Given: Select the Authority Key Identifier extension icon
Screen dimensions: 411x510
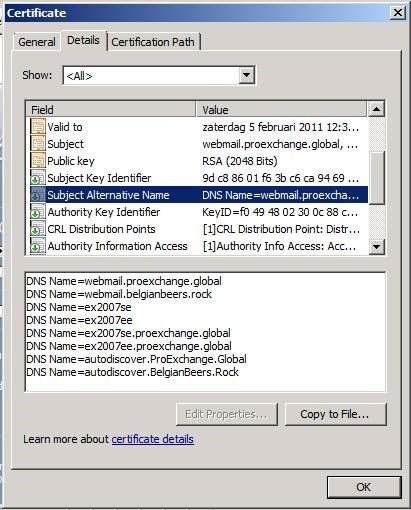Looking at the screenshot, I should (x=38, y=212).
